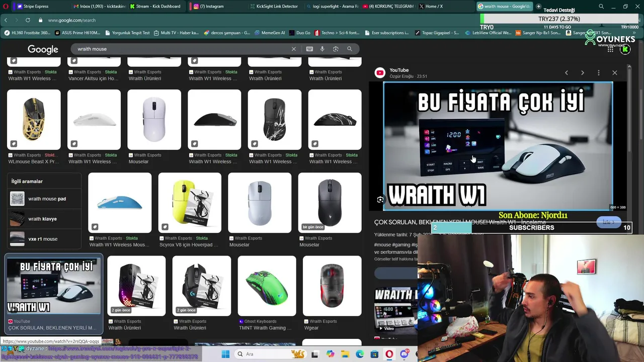Open Microsoft Edge from the taskbar

[x=360, y=354]
